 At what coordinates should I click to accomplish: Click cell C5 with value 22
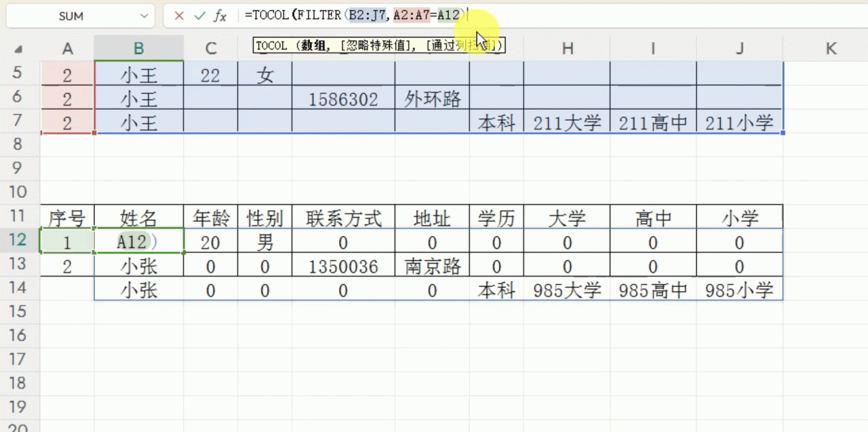point(210,75)
